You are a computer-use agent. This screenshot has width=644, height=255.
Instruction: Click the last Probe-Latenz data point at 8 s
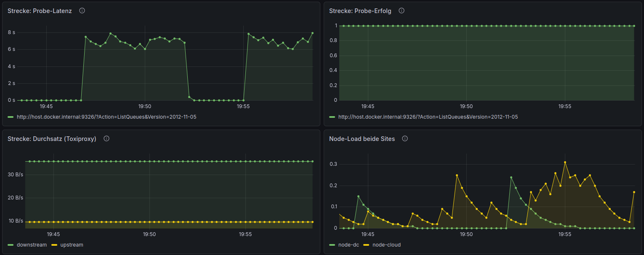312,33
